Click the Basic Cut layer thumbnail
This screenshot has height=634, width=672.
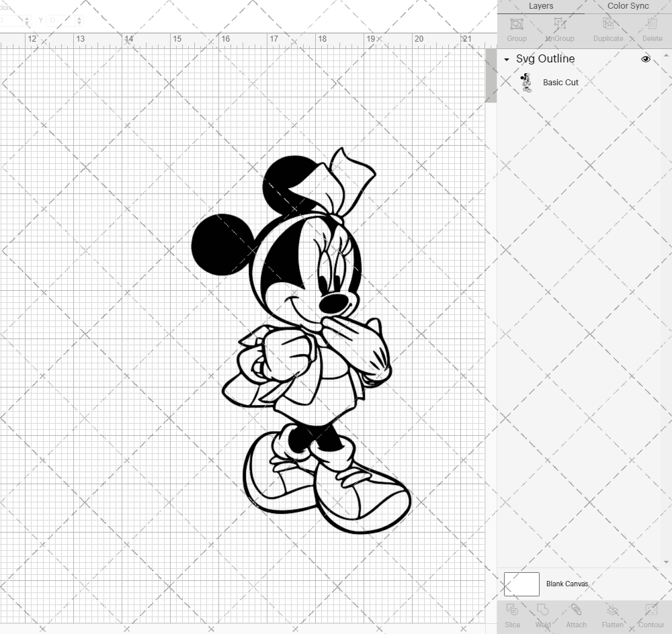pyautogui.click(x=527, y=82)
